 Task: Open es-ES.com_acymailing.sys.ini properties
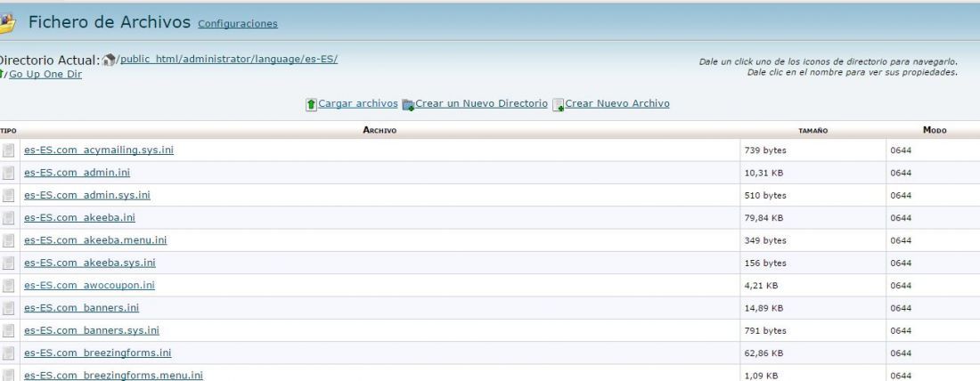99,150
